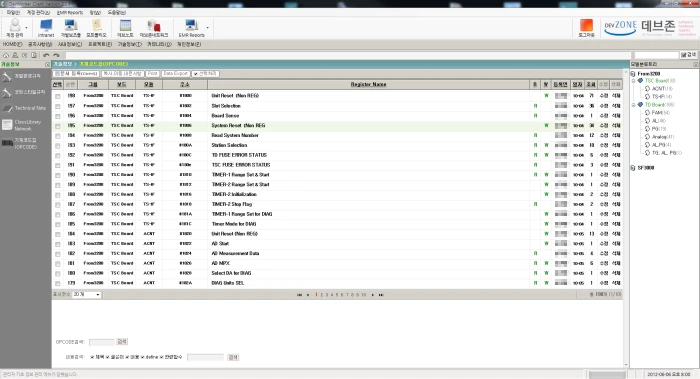700x379 pixels.
Task: Collapse the TD Board tree node
Action: pyautogui.click(x=633, y=105)
